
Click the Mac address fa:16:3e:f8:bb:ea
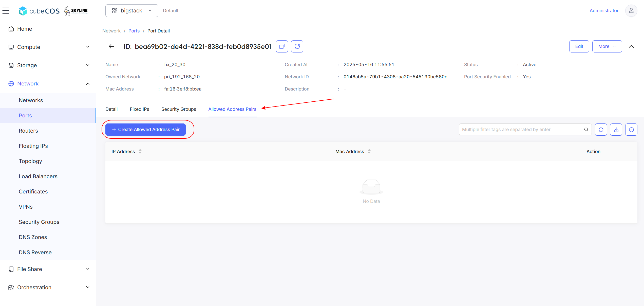tap(183, 89)
